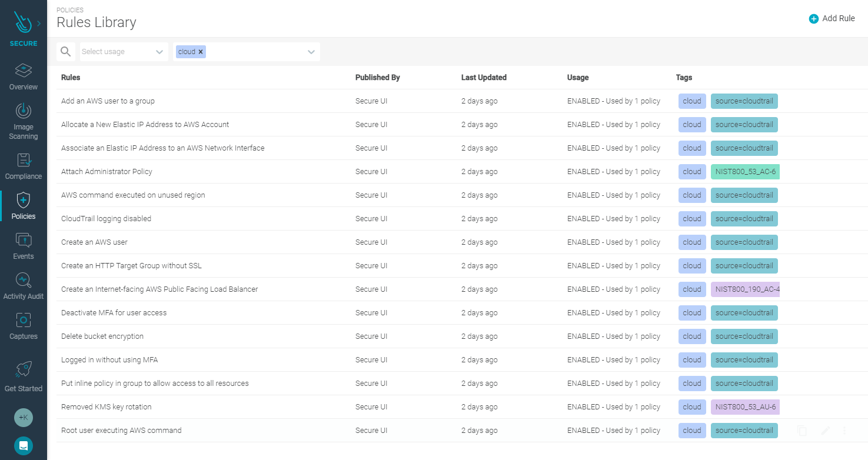Click the Rules column header

[71, 78]
